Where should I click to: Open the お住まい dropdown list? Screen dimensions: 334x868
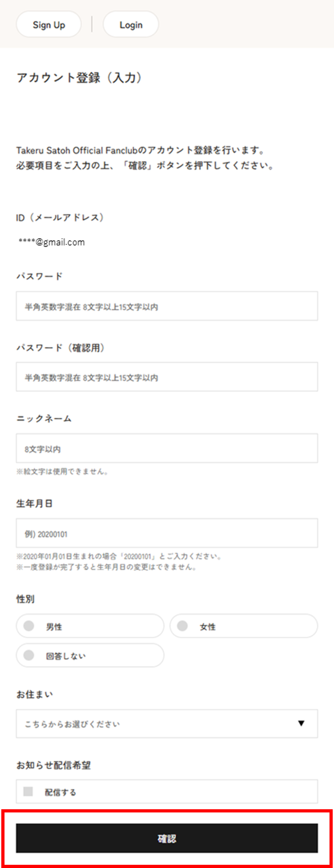pyautogui.click(x=167, y=724)
